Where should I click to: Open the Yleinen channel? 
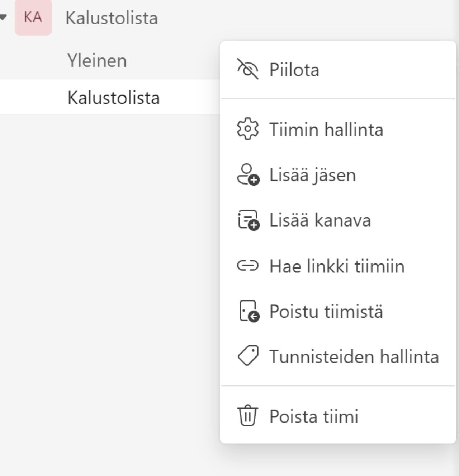[x=97, y=60]
